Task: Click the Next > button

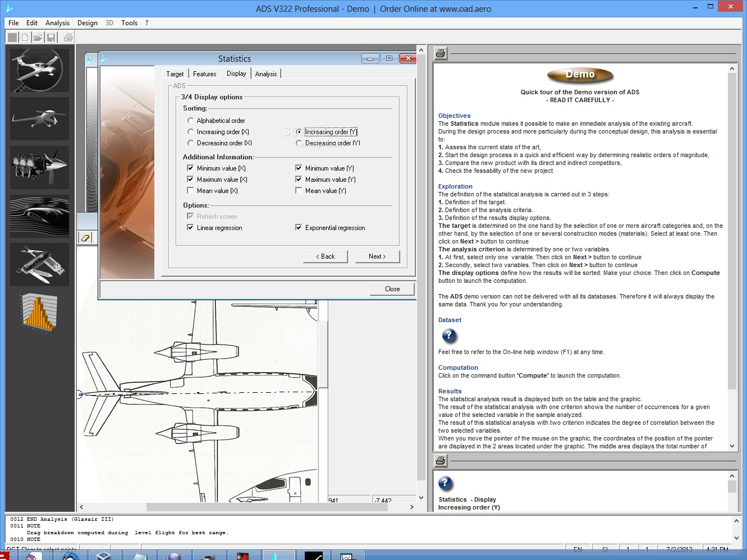Action: click(x=378, y=256)
